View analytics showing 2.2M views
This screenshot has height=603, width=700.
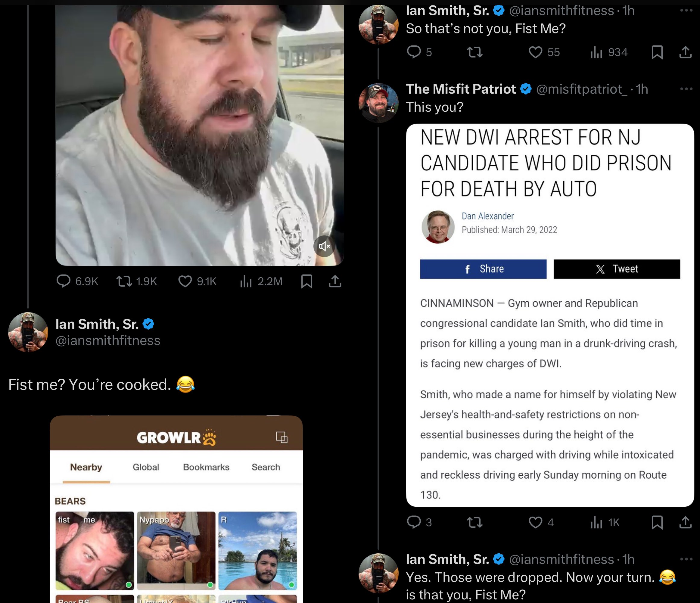click(261, 281)
